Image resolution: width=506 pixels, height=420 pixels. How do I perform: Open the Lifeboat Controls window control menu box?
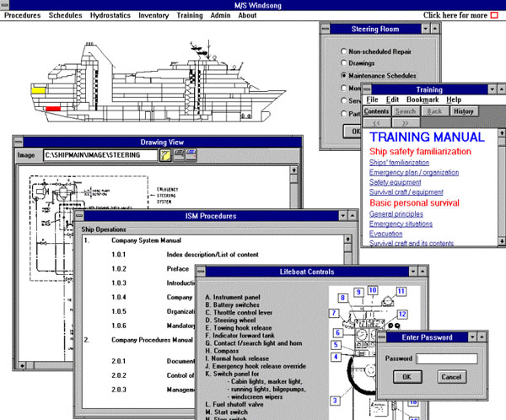[201, 272]
